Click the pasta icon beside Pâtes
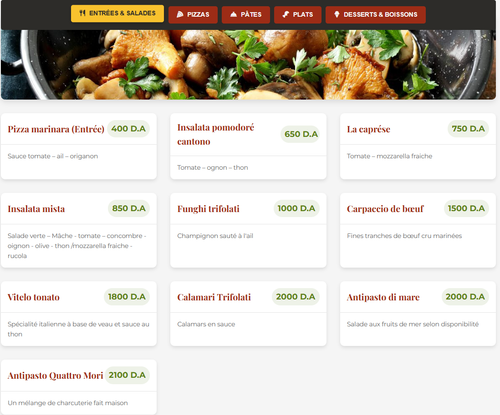The image size is (500, 415). click(x=234, y=14)
